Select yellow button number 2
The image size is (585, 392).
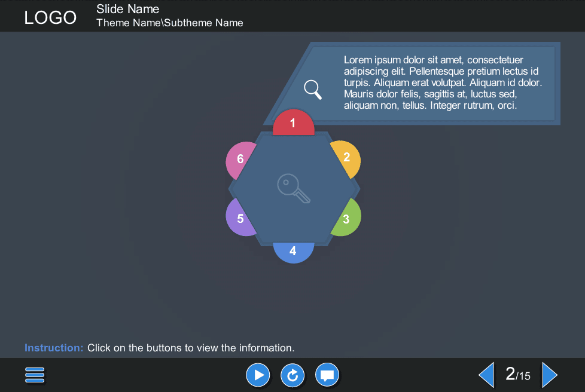tap(348, 158)
